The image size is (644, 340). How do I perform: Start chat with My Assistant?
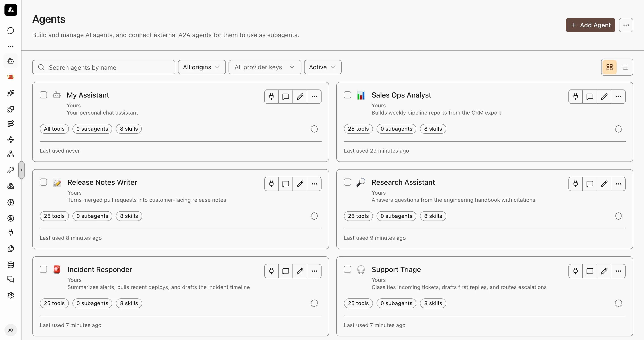tap(286, 96)
